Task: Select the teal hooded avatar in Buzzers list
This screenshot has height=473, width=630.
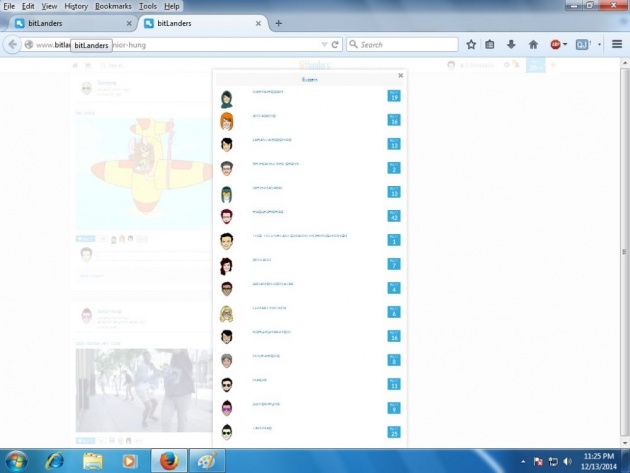Action: (227, 194)
